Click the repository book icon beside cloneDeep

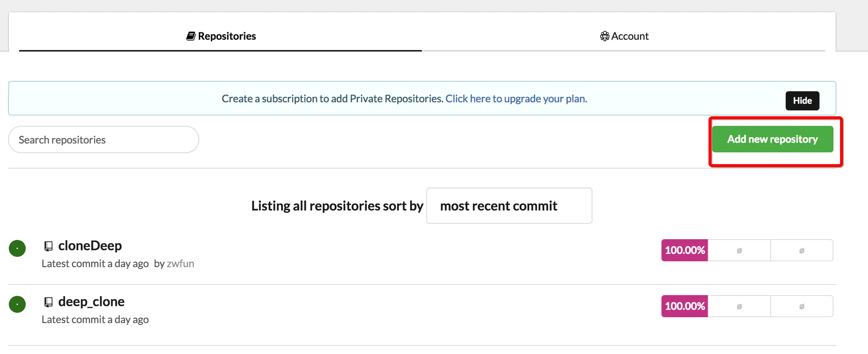coord(49,246)
